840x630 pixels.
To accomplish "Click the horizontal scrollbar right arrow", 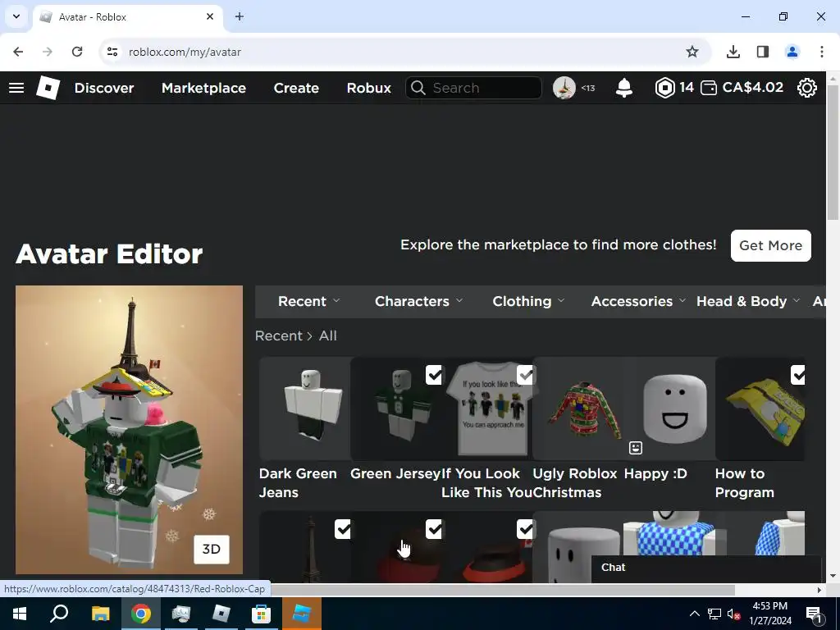I will pos(819,590).
